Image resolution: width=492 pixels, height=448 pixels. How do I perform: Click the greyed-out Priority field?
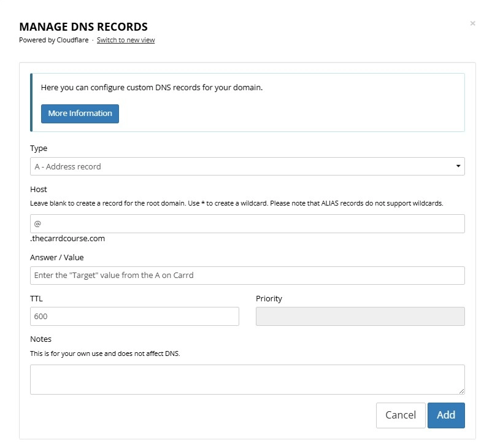360,316
